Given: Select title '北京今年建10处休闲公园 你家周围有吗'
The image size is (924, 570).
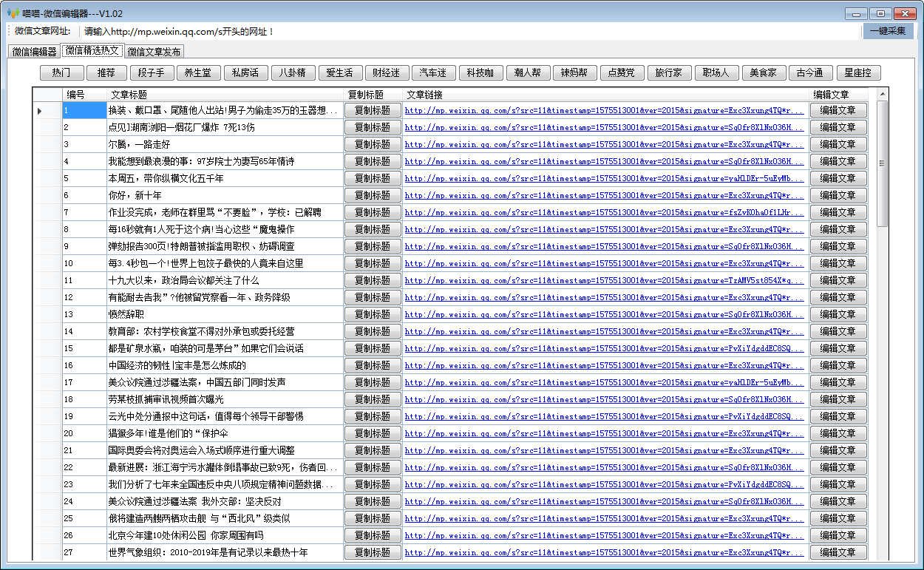Looking at the screenshot, I should (186, 535).
